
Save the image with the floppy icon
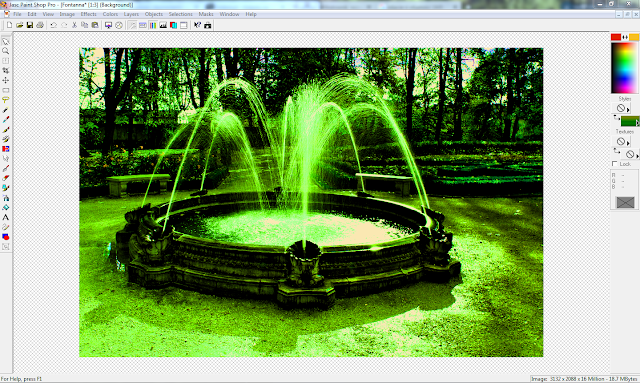tap(29, 25)
